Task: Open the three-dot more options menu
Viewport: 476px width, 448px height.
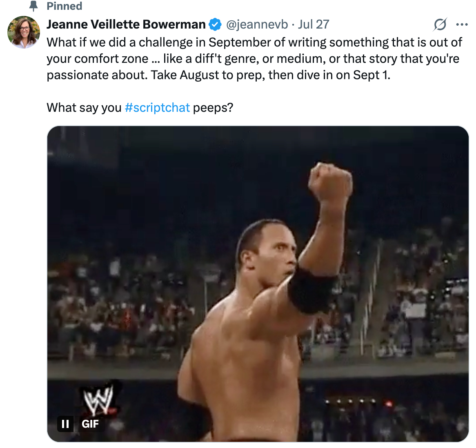Action: pyautogui.click(x=462, y=25)
